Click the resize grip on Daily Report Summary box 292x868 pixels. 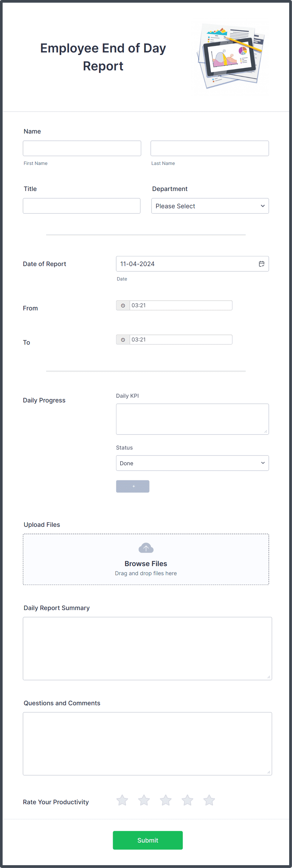coord(269,678)
